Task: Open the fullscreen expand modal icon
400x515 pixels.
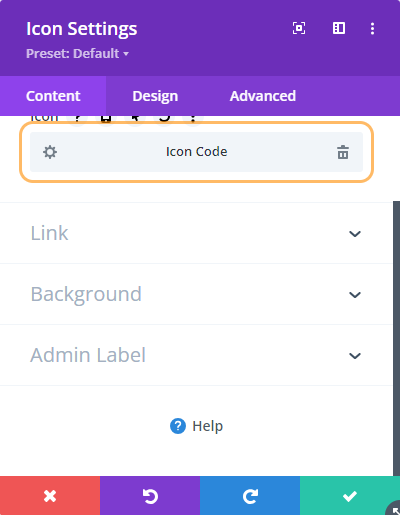Action: point(299,28)
